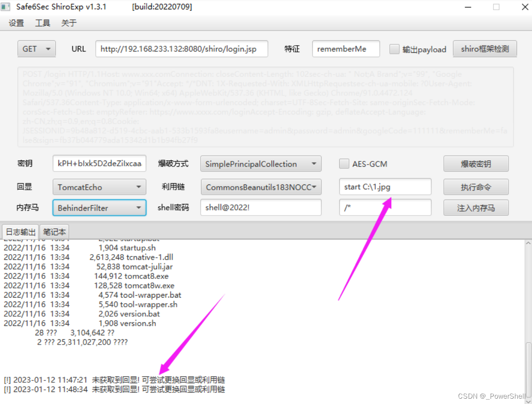This screenshot has width=532, height=404.
Task: Click the shiro框架检测 button
Action: click(x=485, y=49)
